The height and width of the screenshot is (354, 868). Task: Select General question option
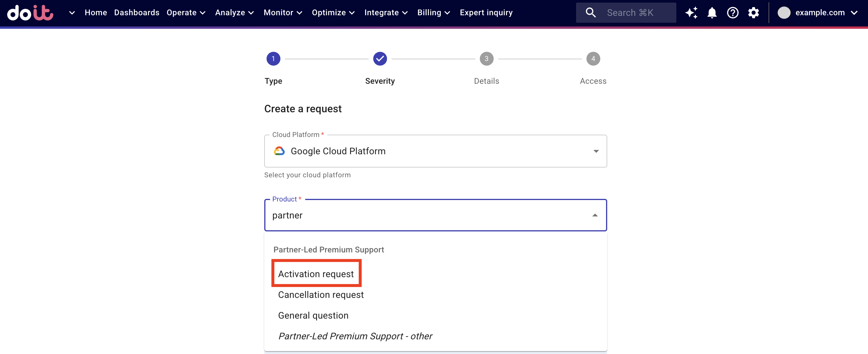tap(435, 315)
